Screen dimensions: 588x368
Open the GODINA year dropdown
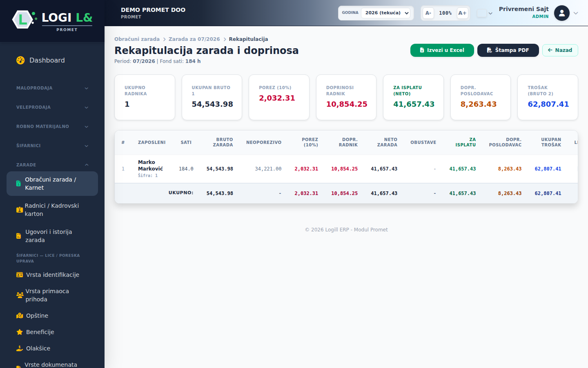point(386,13)
